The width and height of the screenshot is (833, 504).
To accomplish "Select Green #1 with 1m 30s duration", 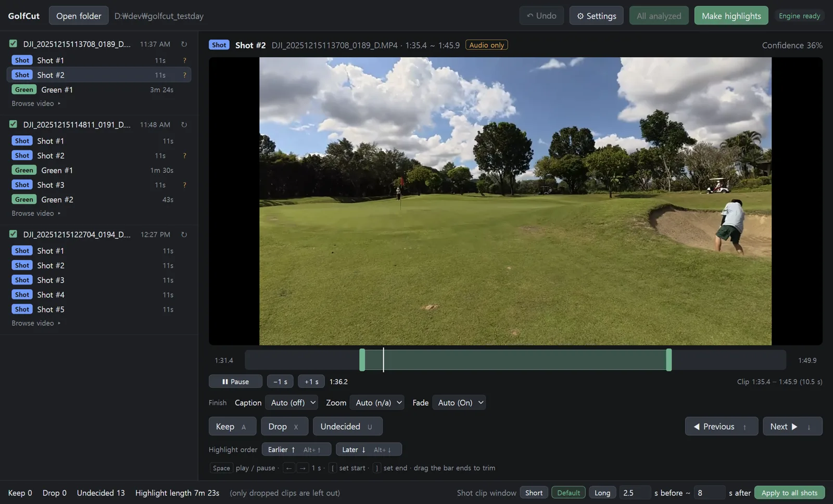I will [98, 171].
